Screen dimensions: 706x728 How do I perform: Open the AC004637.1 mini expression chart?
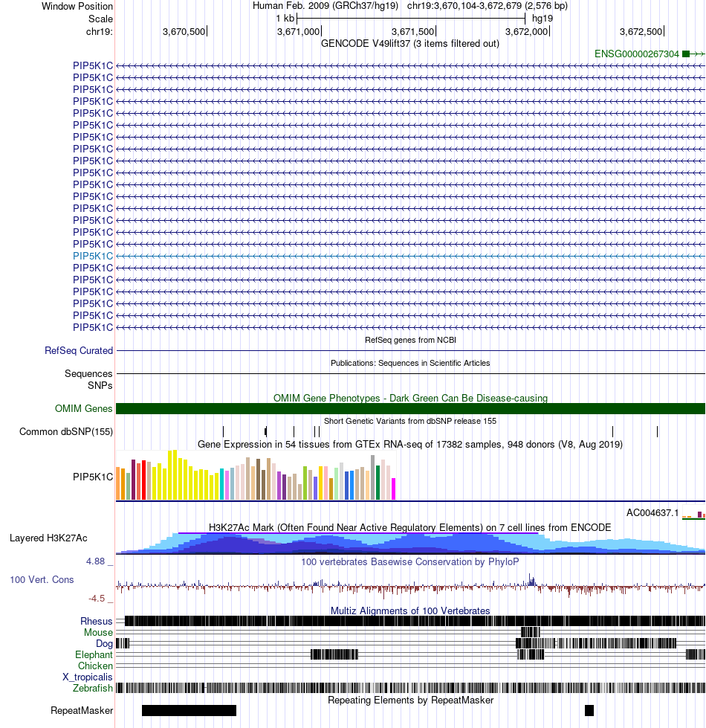point(693,515)
